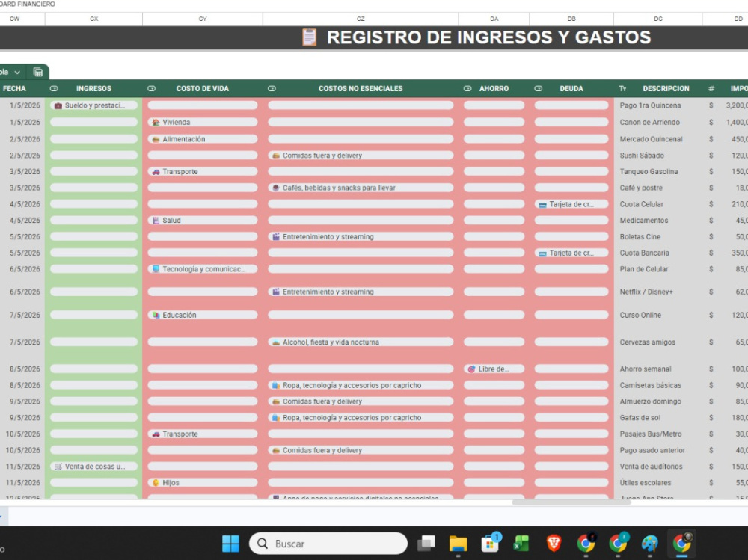Select column letter CZ
Viewport: 748px width, 560px height.
[x=361, y=19]
